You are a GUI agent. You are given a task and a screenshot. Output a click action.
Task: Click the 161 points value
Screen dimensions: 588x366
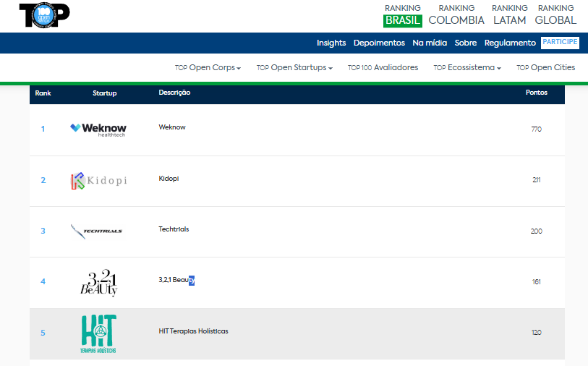[537, 282]
